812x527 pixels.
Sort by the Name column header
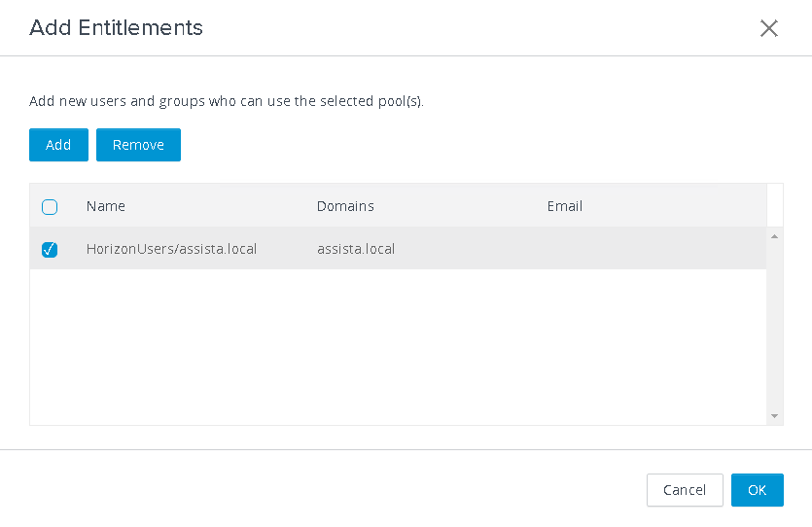tap(106, 206)
